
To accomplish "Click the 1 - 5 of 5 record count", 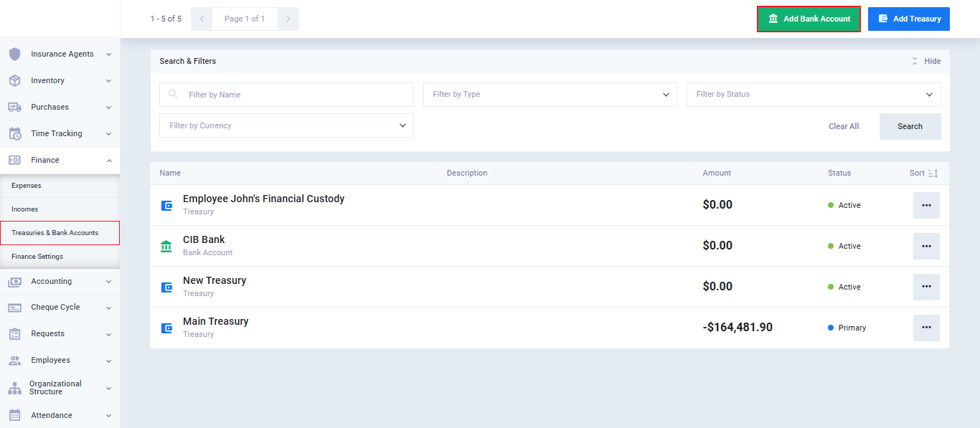I will (166, 19).
